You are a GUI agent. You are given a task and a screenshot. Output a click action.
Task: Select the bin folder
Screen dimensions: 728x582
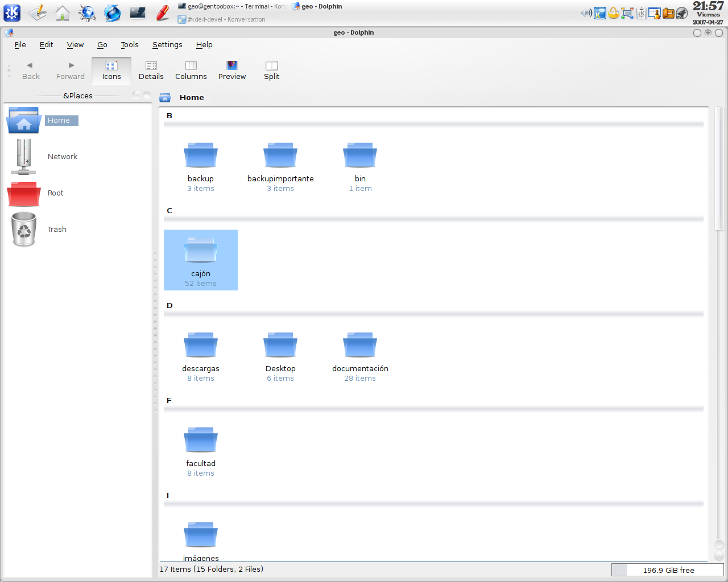pyautogui.click(x=360, y=167)
